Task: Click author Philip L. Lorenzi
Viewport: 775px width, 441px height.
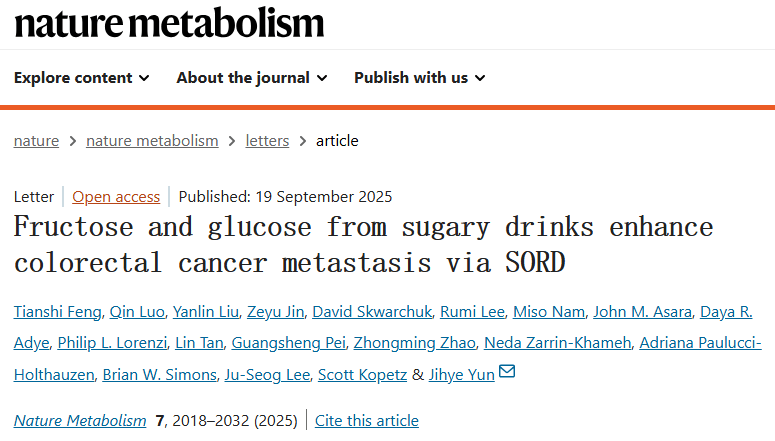Action: point(110,344)
